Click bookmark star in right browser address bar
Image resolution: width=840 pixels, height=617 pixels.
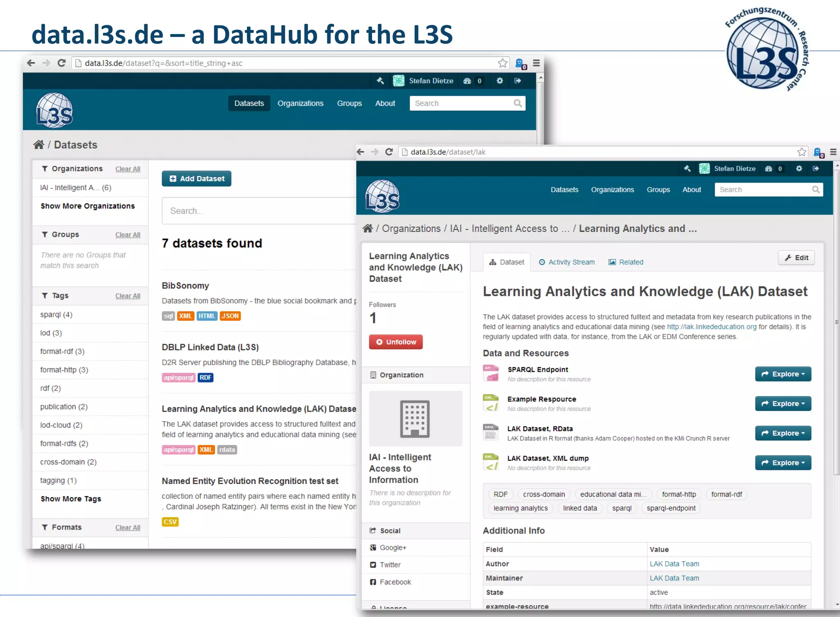[801, 152]
